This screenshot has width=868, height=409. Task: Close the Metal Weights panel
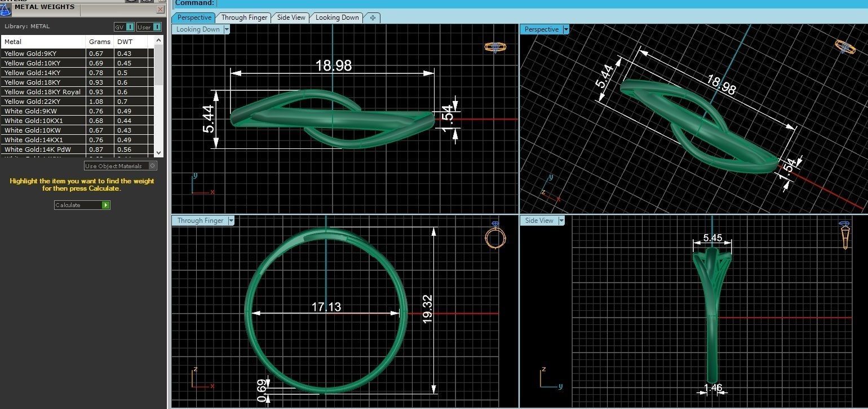161,9
